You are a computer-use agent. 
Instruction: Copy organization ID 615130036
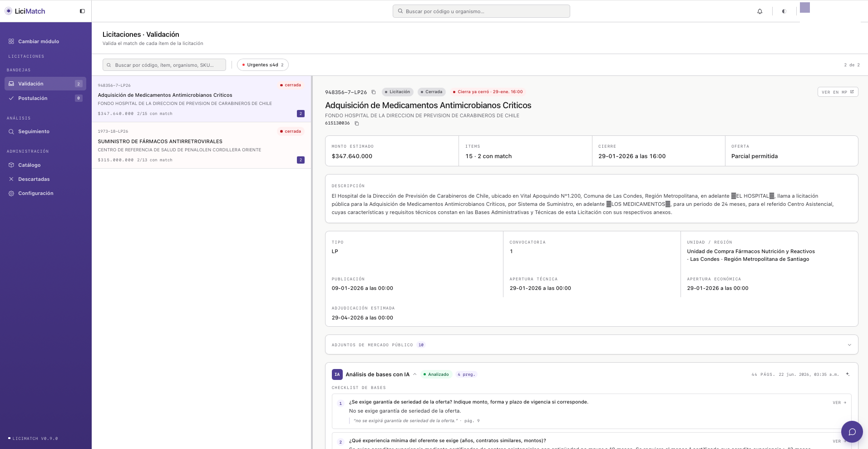357,123
